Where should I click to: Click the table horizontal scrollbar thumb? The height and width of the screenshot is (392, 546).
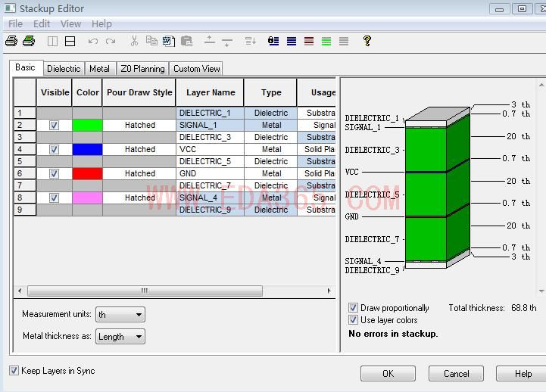click(145, 291)
